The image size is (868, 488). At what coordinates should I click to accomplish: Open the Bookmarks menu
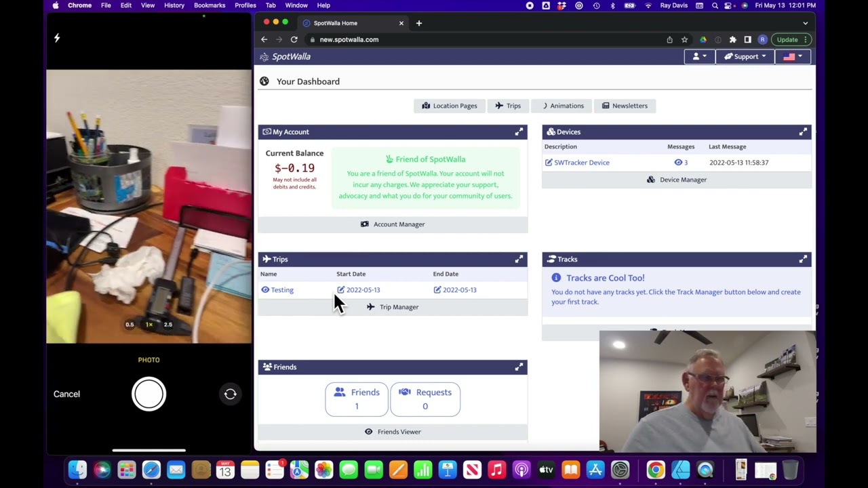click(210, 5)
